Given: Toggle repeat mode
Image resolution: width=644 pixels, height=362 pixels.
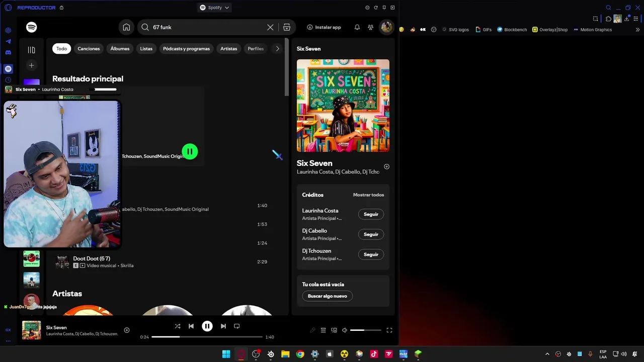Looking at the screenshot, I should coord(236,326).
